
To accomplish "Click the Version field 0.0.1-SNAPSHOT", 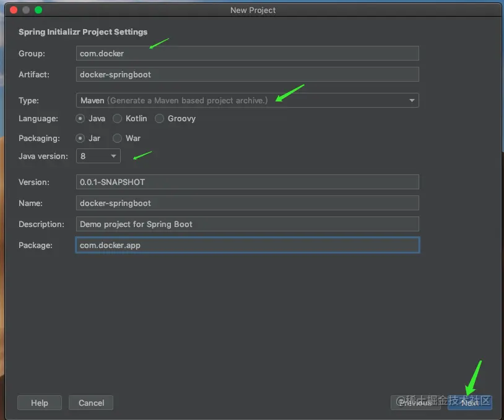I will 247,182.
